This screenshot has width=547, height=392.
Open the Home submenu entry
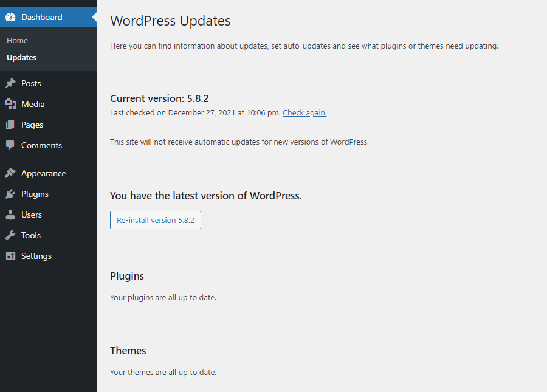(17, 40)
